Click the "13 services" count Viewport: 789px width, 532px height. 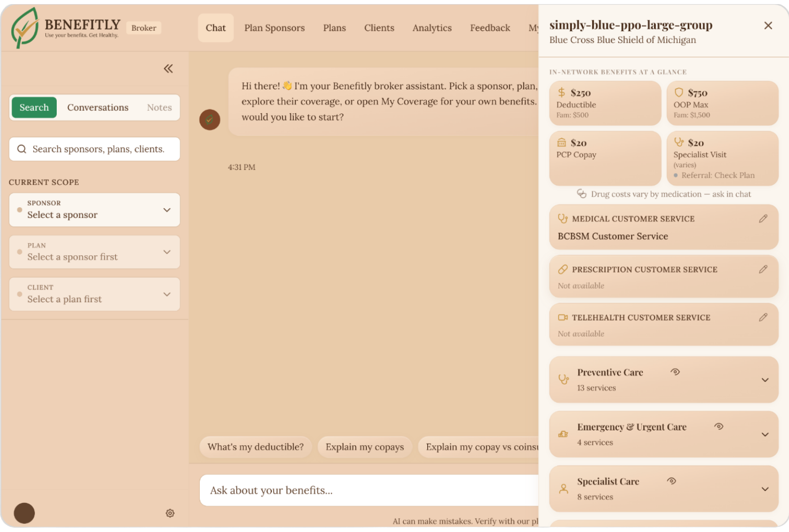[x=596, y=388]
